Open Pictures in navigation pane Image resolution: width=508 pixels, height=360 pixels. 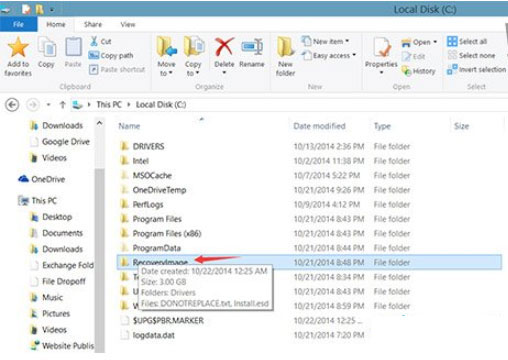coord(56,314)
